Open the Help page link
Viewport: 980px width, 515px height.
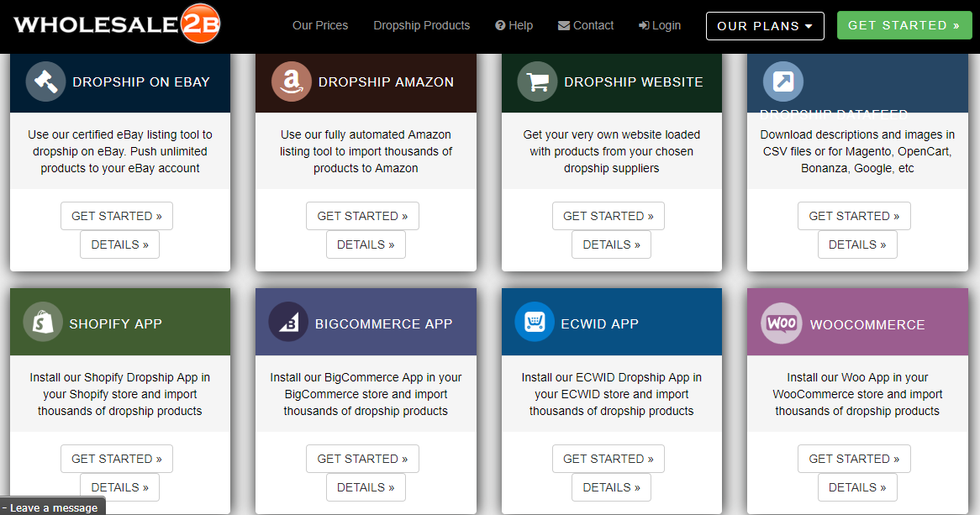point(514,25)
